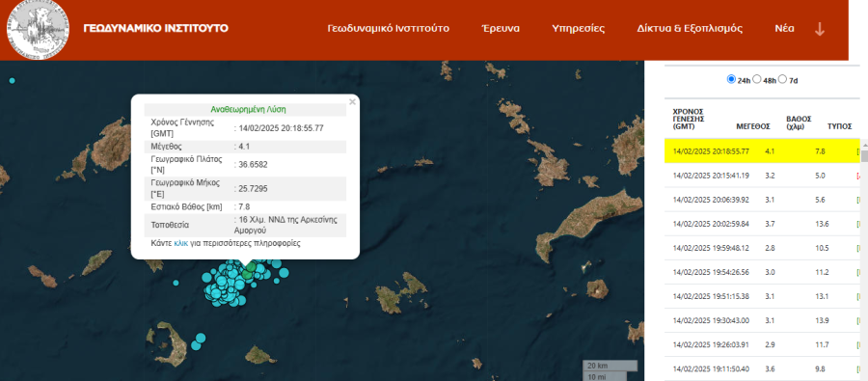Select the 24h radio button
Screen dimensions: 868x381
[731, 79]
